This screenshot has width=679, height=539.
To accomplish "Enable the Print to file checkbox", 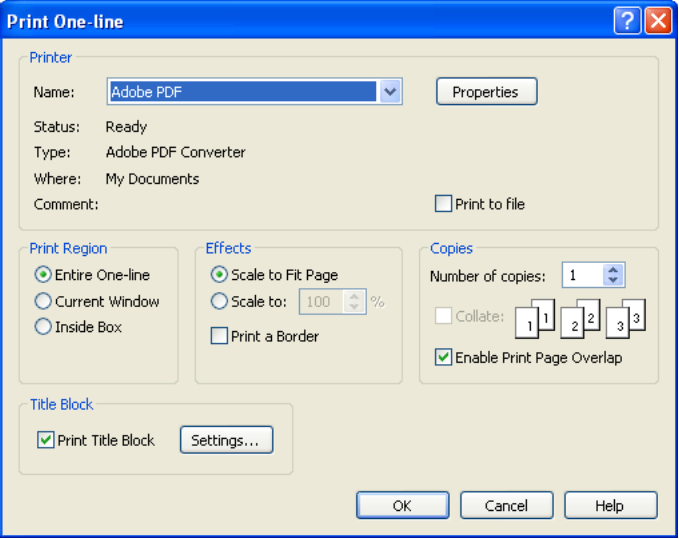I will [444, 204].
